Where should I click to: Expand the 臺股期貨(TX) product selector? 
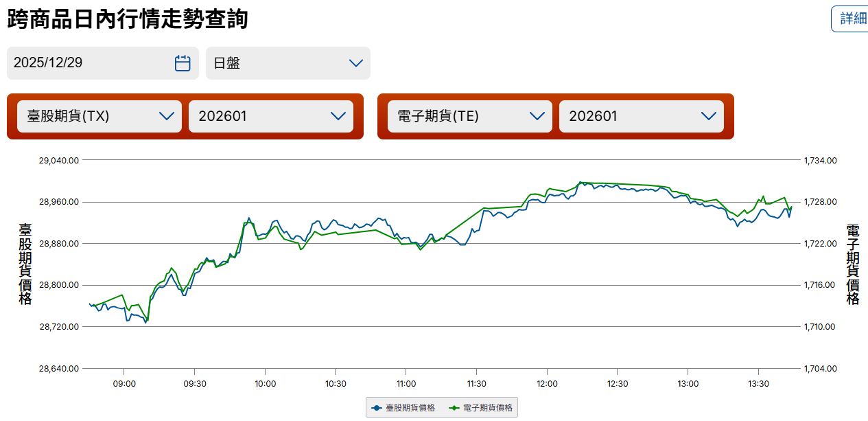tap(94, 116)
